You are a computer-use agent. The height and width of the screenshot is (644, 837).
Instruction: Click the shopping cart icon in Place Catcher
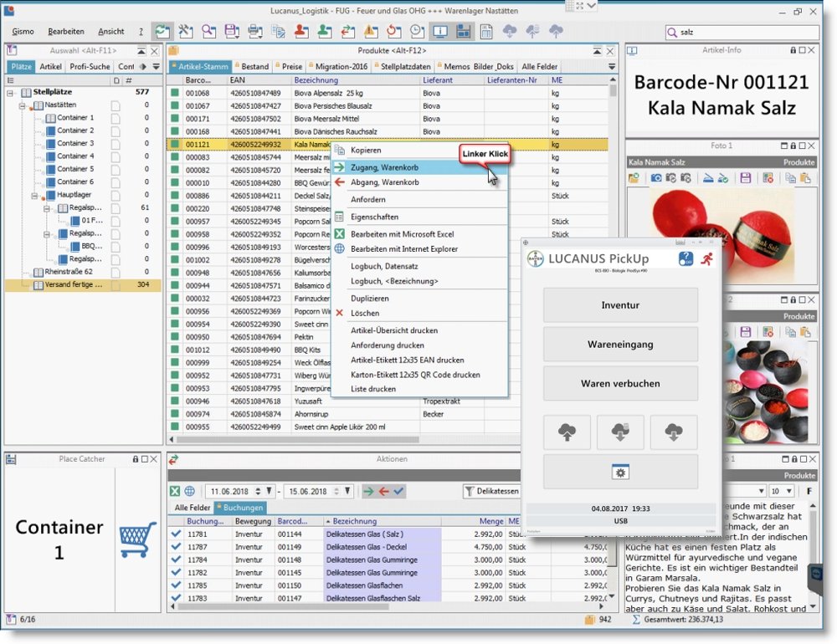point(137,539)
